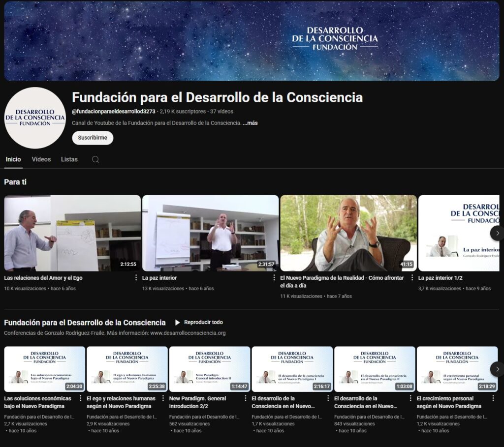Open options menu for La paz interior video

(274, 277)
